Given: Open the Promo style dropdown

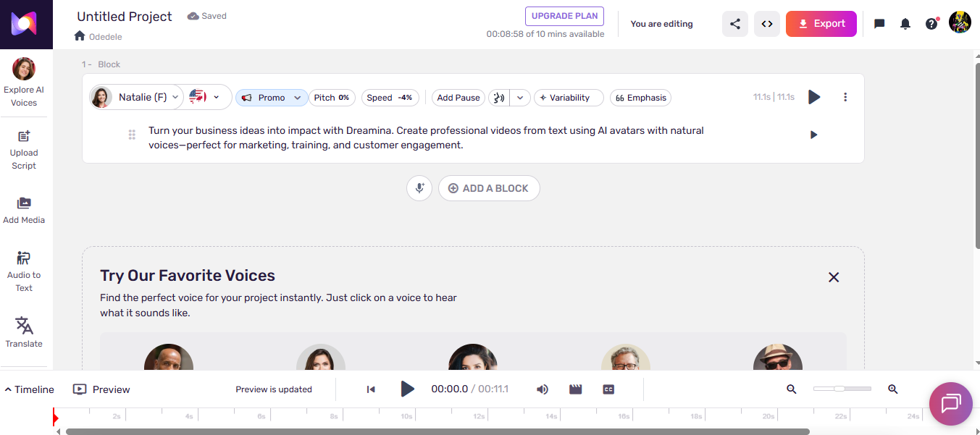Looking at the screenshot, I should (272, 97).
